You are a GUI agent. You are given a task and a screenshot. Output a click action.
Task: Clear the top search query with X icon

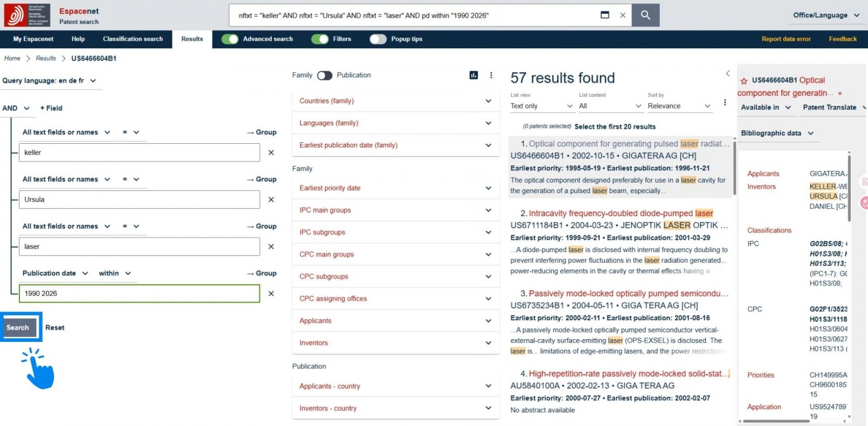623,15
